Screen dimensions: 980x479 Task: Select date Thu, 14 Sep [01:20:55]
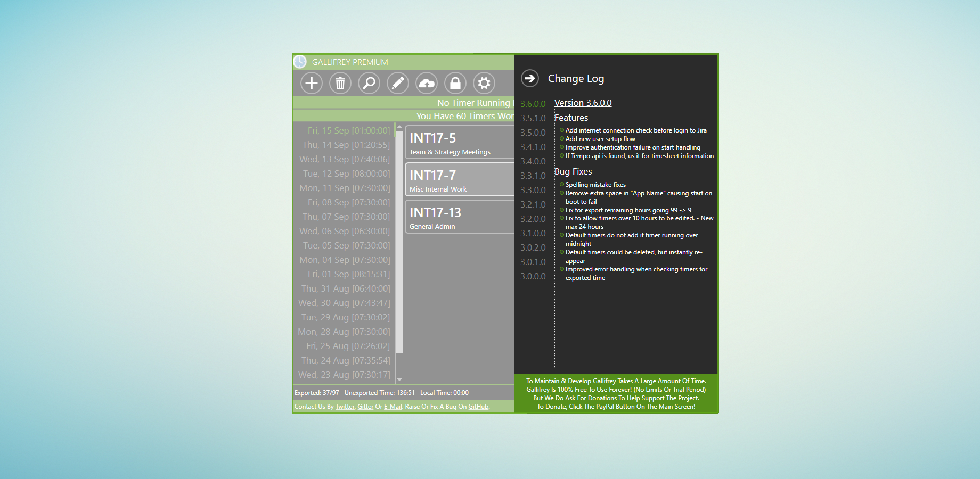click(346, 145)
